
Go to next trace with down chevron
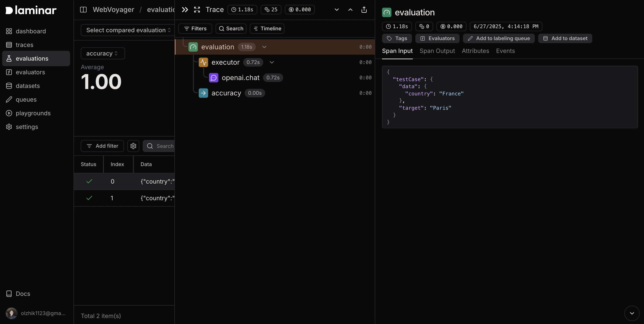click(x=337, y=9)
